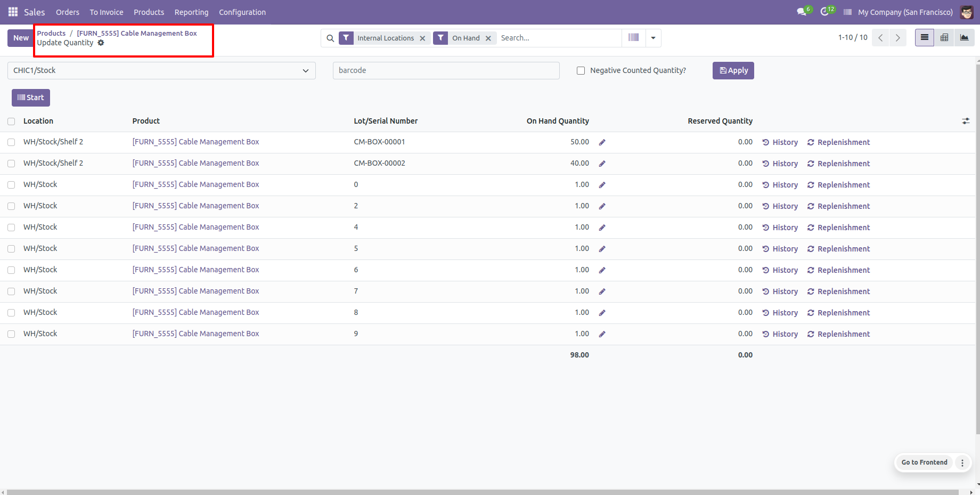980x495 pixels.
Task: Edit quantity pencil for lot 2 row
Action: click(602, 206)
